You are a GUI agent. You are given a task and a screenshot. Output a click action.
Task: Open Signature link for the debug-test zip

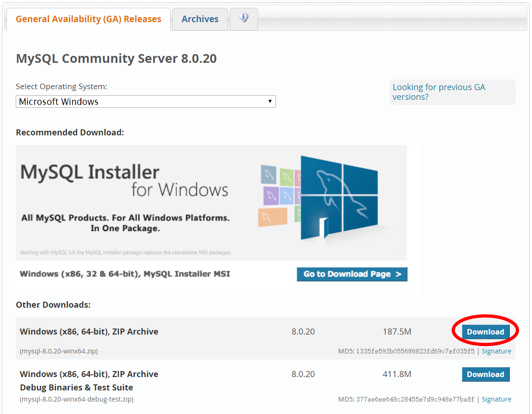(496, 399)
